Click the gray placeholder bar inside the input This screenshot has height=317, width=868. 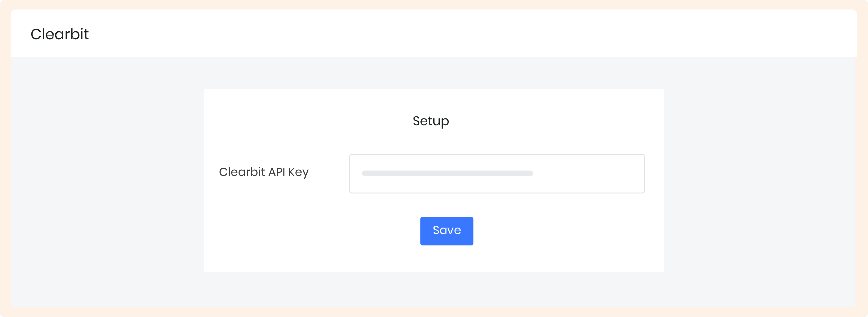447,173
